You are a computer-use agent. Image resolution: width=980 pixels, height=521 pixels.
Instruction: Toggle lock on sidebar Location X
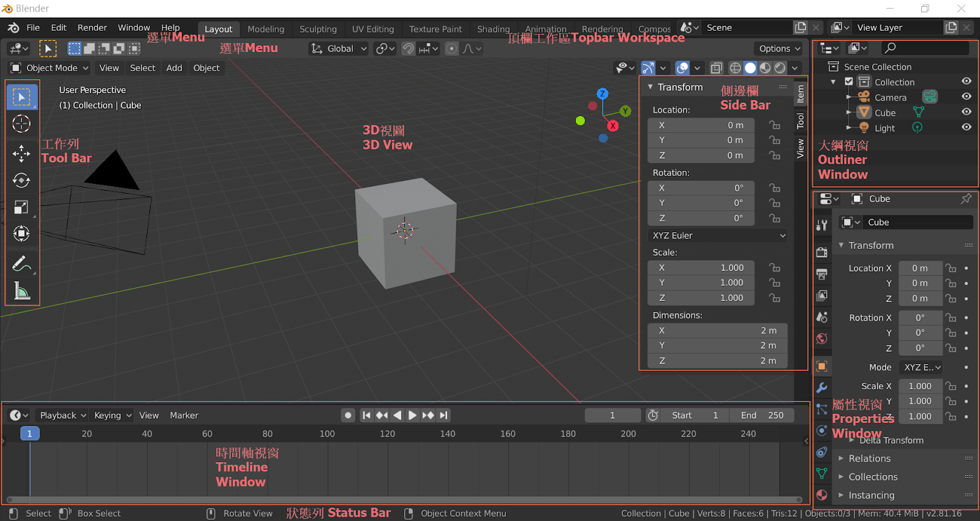(x=775, y=125)
